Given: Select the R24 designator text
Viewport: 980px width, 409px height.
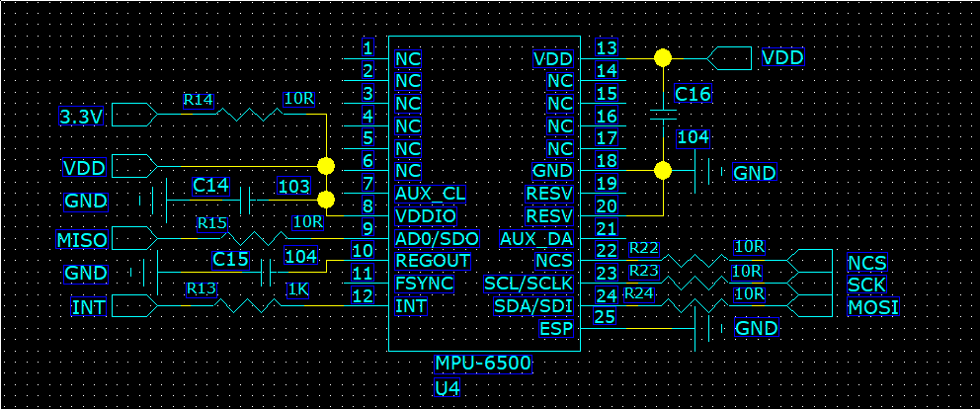Looking at the screenshot, I should 639,292.
